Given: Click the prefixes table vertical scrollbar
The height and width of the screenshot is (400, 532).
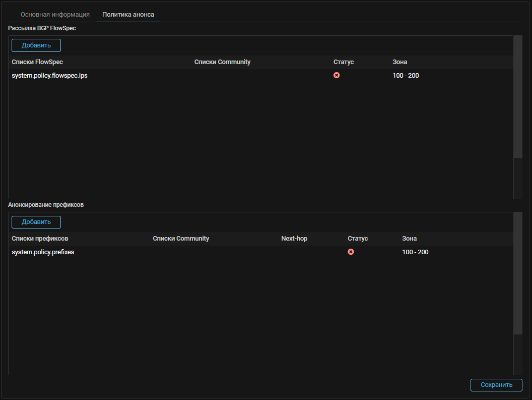Looking at the screenshot, I should click(518, 272).
